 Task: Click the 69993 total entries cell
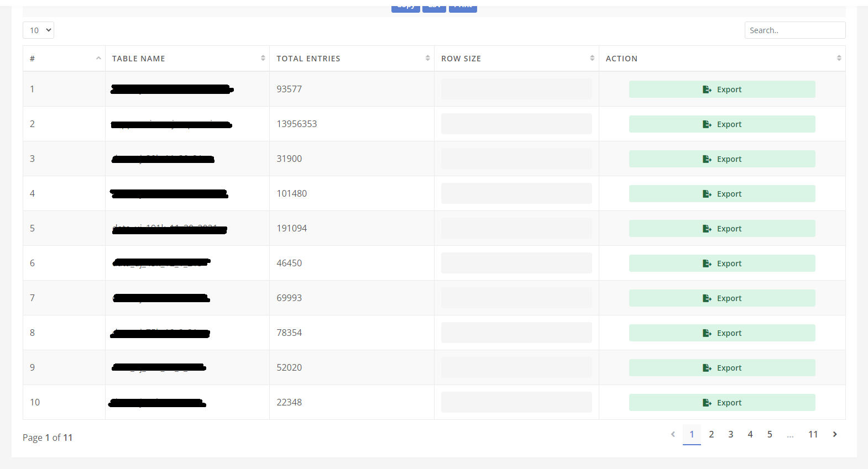[x=352, y=298]
